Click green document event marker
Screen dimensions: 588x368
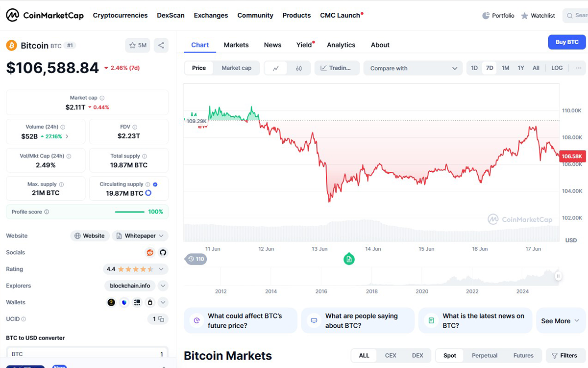pyautogui.click(x=349, y=259)
